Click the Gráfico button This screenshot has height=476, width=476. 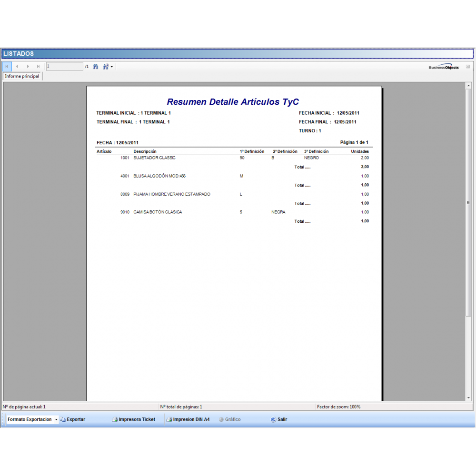point(230,419)
